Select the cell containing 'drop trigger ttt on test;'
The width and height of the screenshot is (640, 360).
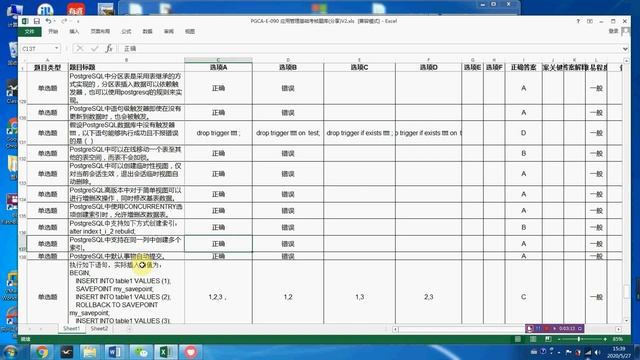288,133
